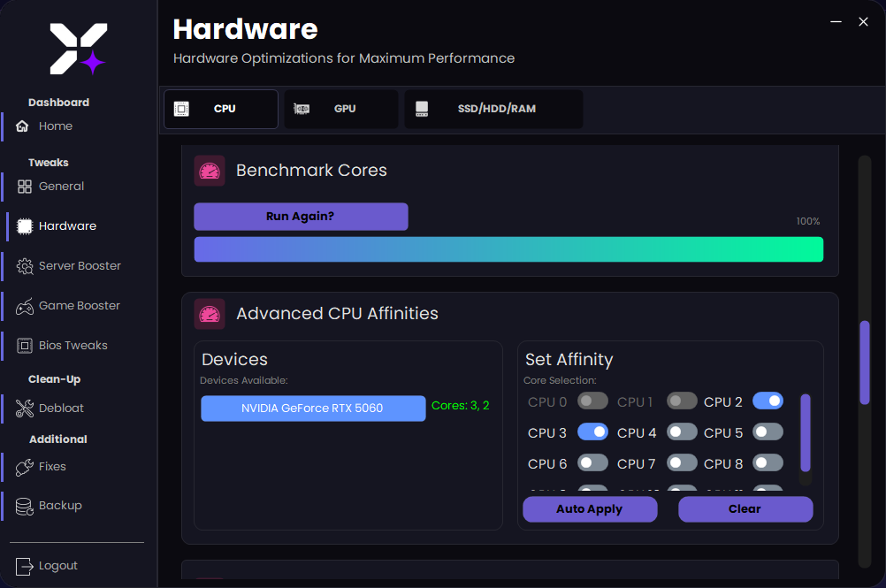Disable the CPU 3 affinity toggle
The image size is (886, 588).
click(x=592, y=431)
